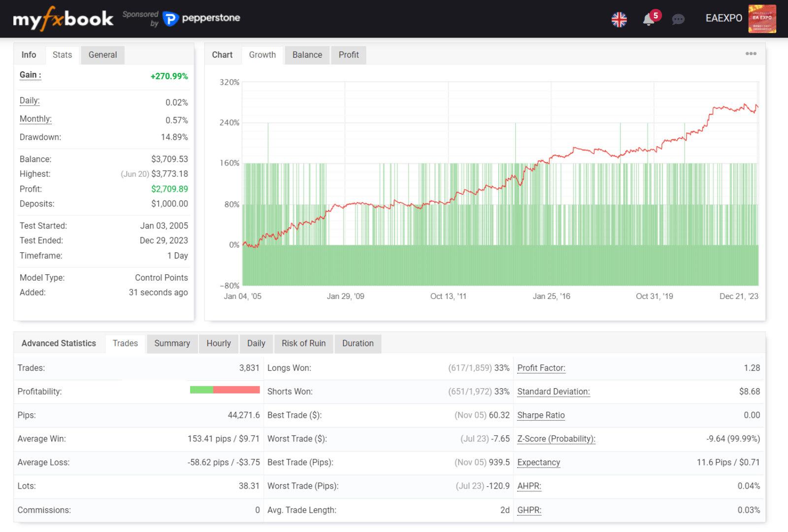Open notifications bell with 5 alerts
This screenshot has width=788, height=532.
point(651,18)
